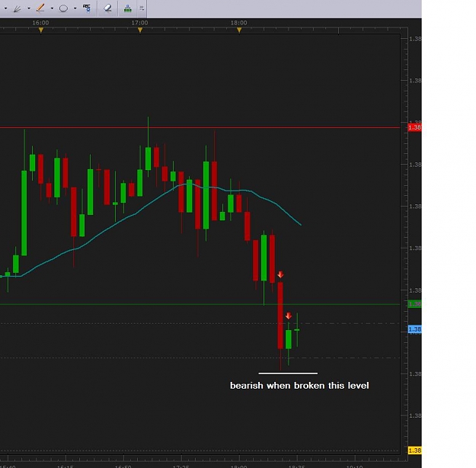
Task: Click the upper red down-arrow signal
Action: (280, 274)
